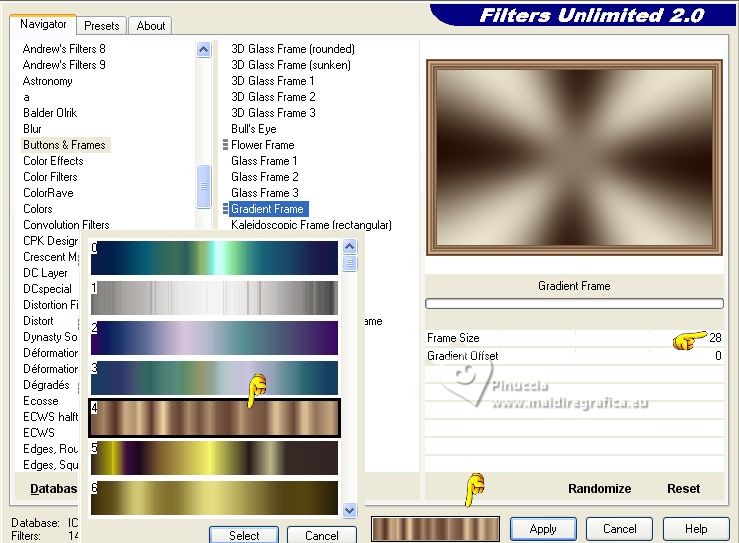Image resolution: width=739 pixels, height=543 pixels.
Task: Select Buttons & Frames category
Action: click(66, 145)
